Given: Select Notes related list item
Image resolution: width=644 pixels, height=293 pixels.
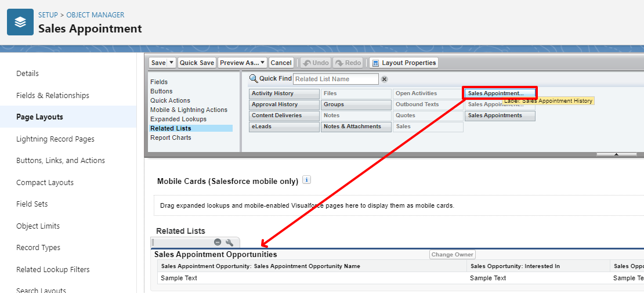Looking at the screenshot, I should tap(356, 115).
